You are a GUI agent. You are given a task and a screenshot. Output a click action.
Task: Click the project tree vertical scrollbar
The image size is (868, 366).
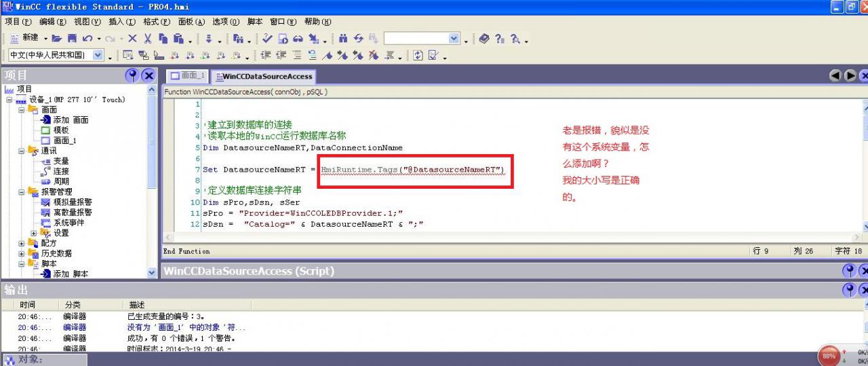152,181
